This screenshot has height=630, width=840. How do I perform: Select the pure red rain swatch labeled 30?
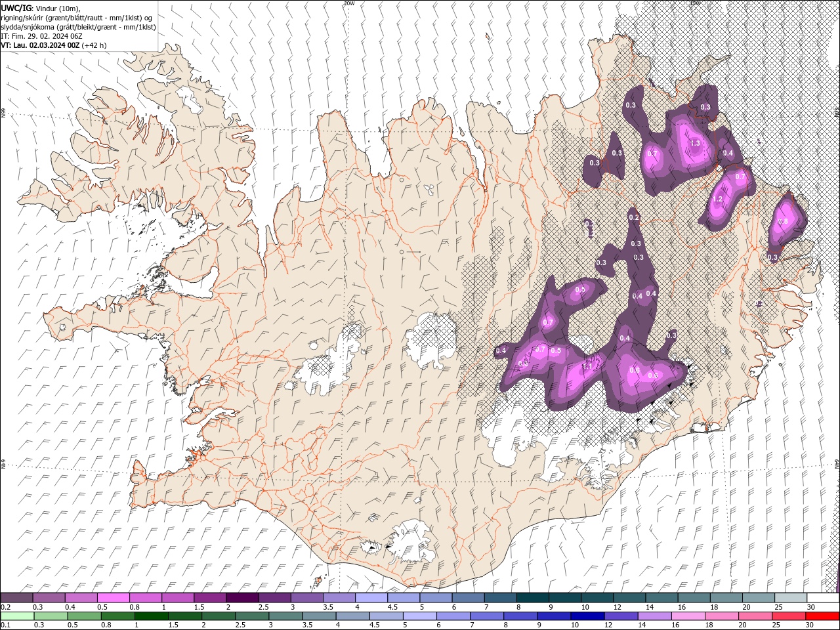(822, 616)
